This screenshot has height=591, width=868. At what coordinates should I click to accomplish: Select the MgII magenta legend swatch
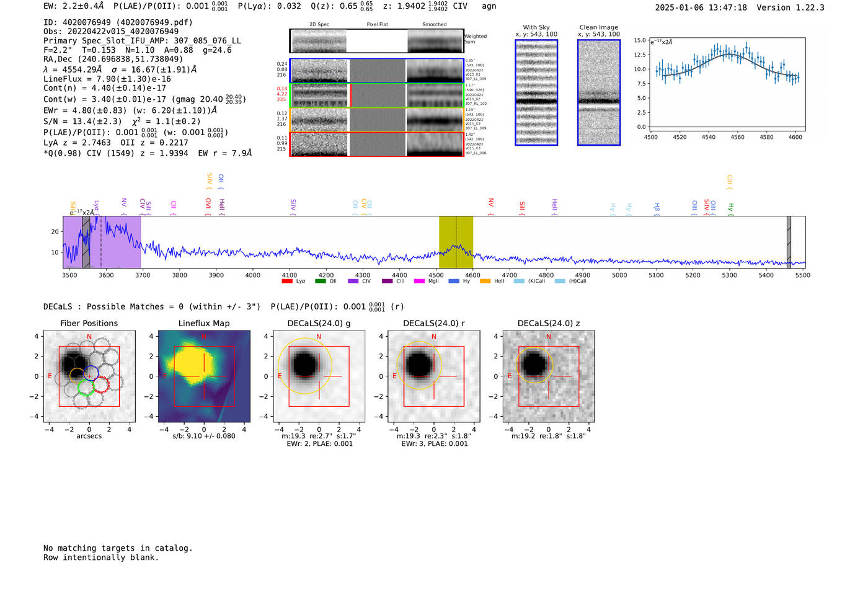[419, 282]
